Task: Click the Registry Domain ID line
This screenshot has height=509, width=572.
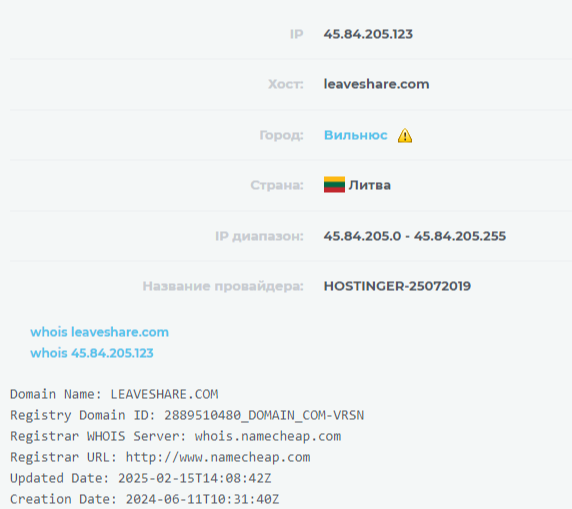Action: pos(187,415)
